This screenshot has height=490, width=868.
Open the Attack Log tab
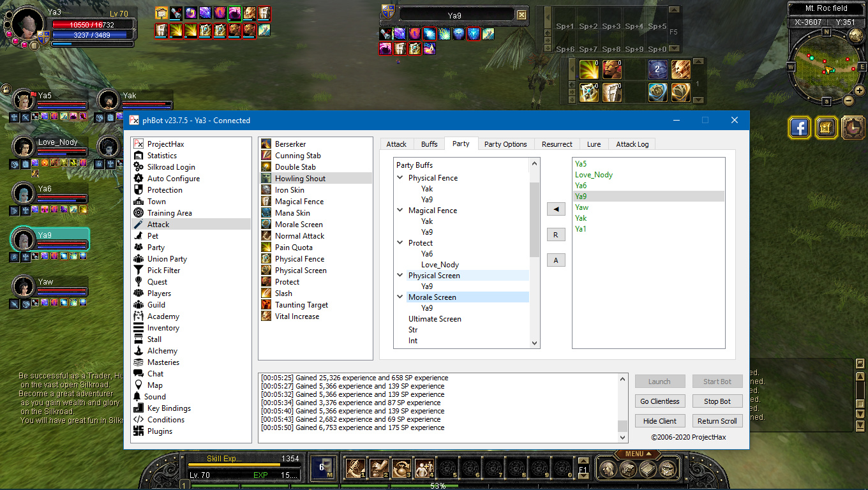point(632,144)
